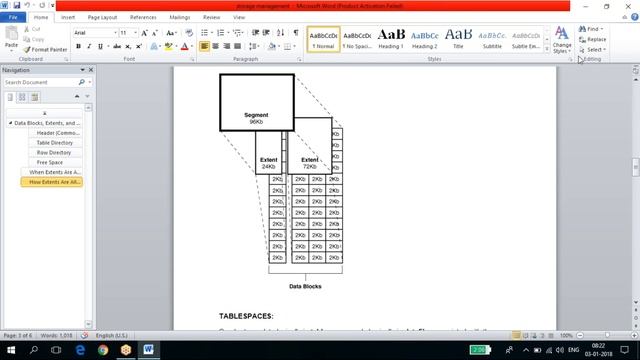Open the Change Styles menu
640x360 pixels.
pos(562,40)
